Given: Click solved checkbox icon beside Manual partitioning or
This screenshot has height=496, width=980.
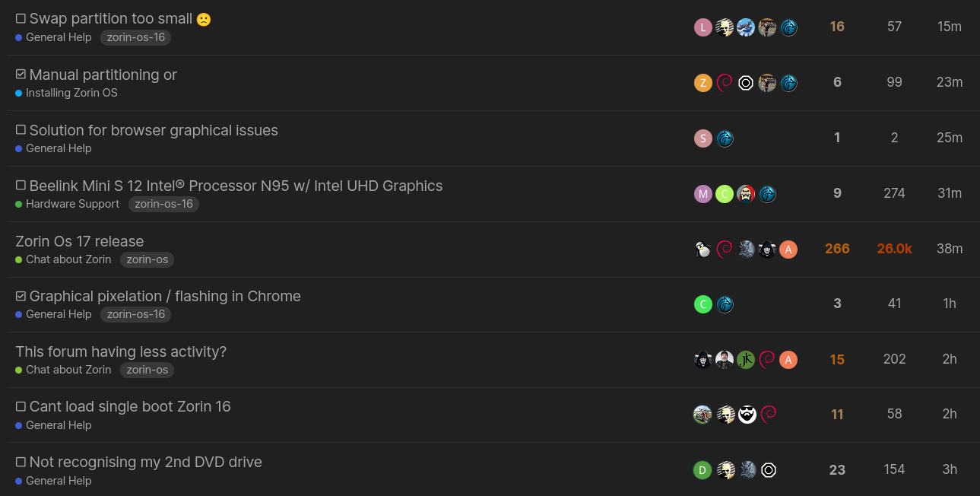Looking at the screenshot, I should point(21,75).
